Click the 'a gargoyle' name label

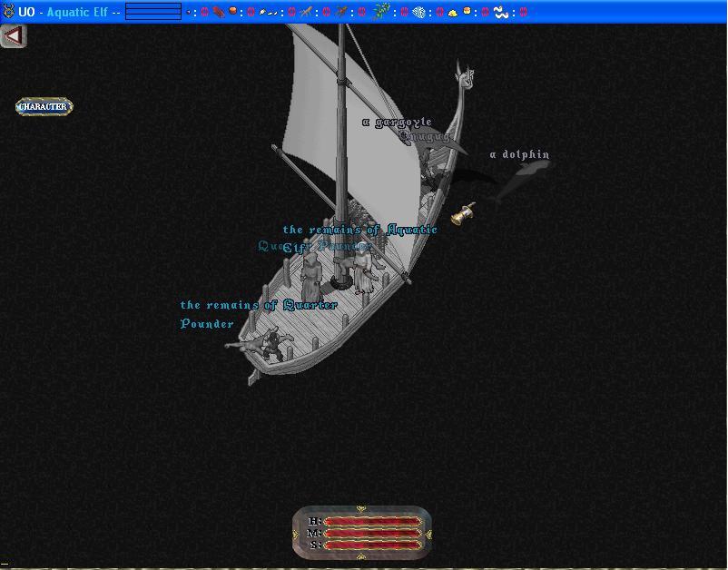pyautogui.click(x=397, y=122)
